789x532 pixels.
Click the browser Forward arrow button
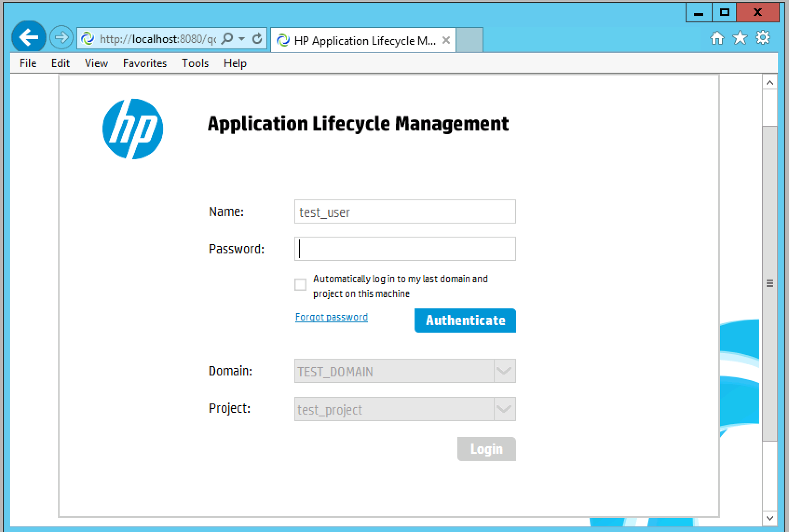click(x=61, y=38)
